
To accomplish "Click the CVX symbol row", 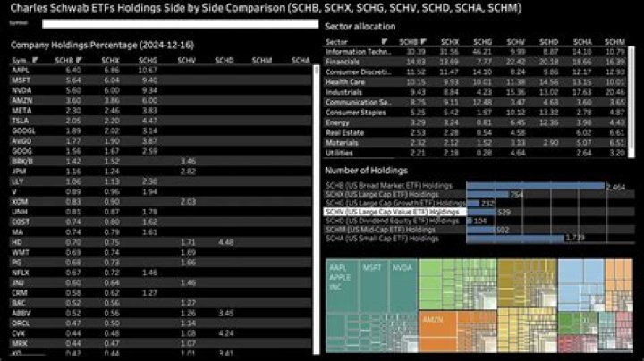I will point(160,333).
